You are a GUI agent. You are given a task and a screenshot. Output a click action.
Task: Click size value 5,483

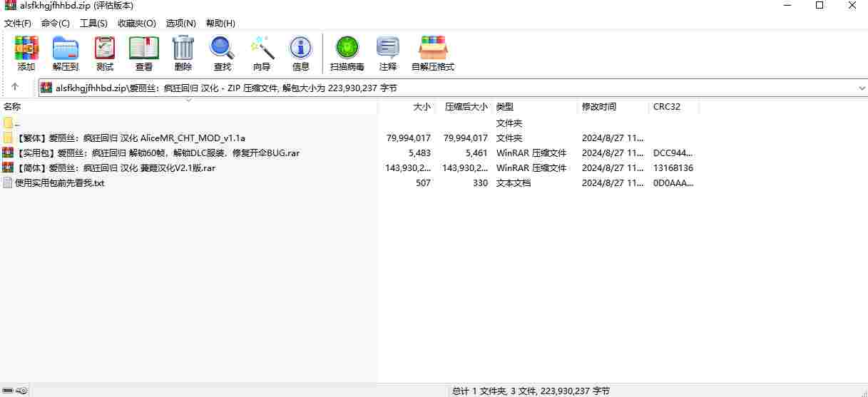419,153
